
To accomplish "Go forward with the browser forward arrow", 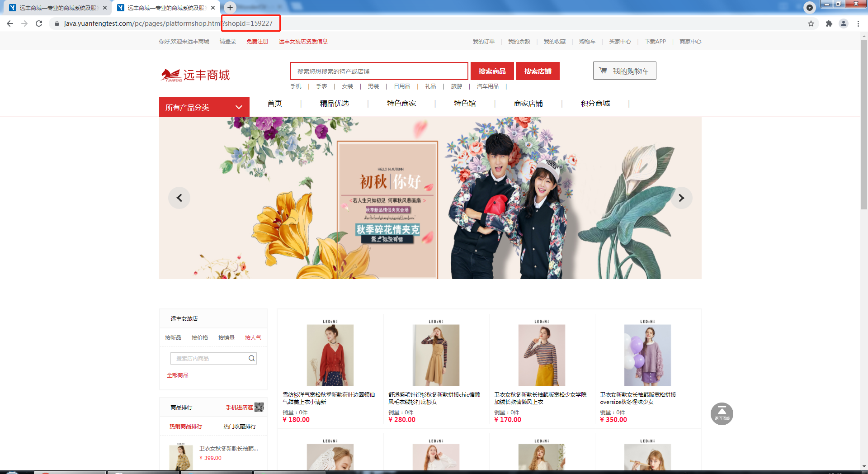I will tap(24, 24).
